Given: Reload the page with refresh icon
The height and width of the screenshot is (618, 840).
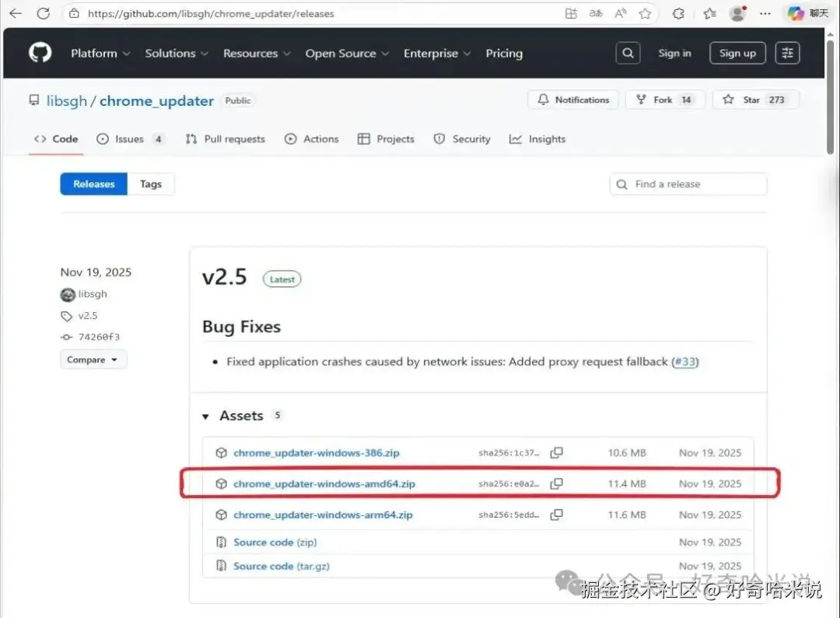Looking at the screenshot, I should 44,13.
